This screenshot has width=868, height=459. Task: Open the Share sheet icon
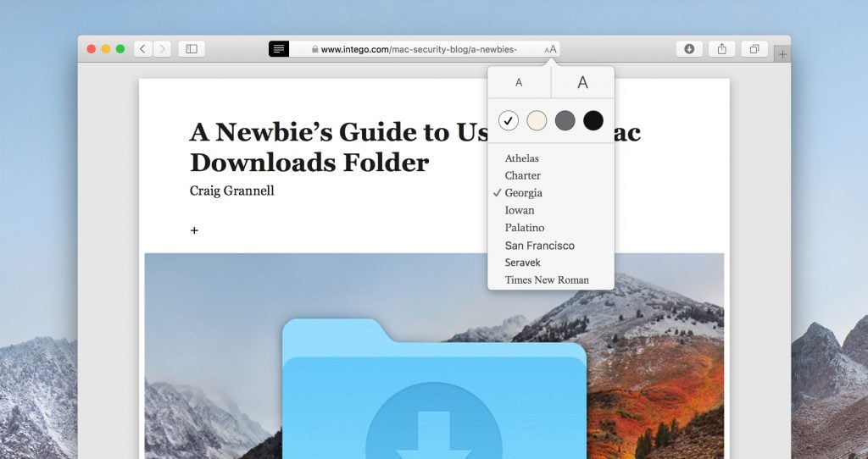coord(722,49)
